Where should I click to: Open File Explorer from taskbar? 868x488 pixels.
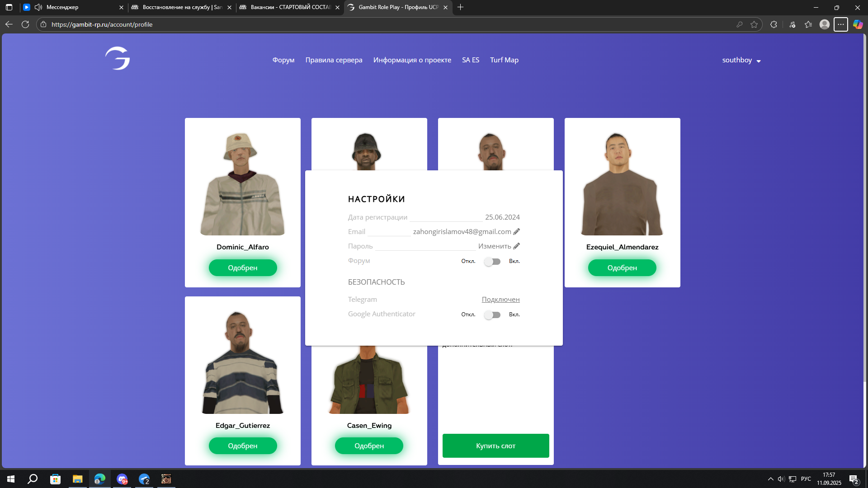78,479
